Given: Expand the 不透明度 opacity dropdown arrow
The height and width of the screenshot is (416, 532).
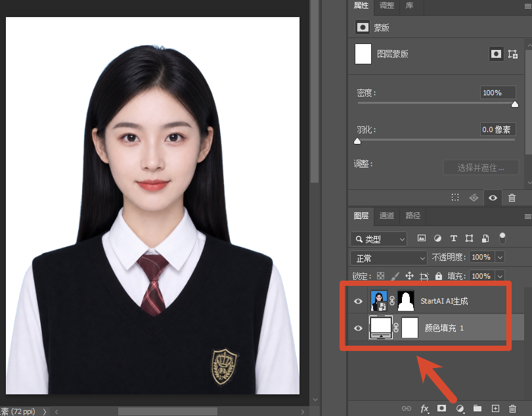Looking at the screenshot, I should 500,258.
